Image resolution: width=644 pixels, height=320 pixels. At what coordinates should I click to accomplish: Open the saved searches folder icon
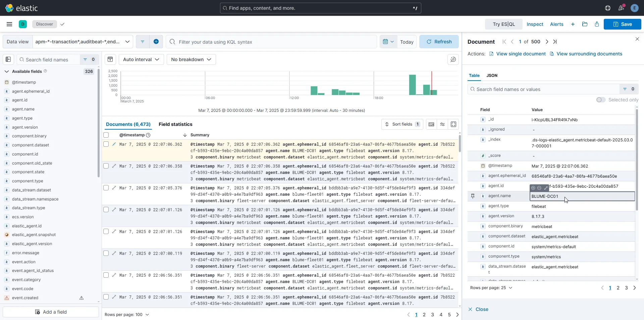(x=585, y=24)
